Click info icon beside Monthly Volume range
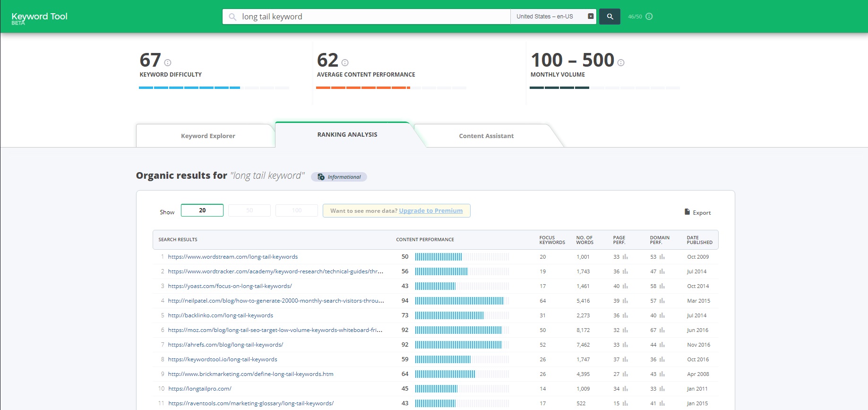 621,62
